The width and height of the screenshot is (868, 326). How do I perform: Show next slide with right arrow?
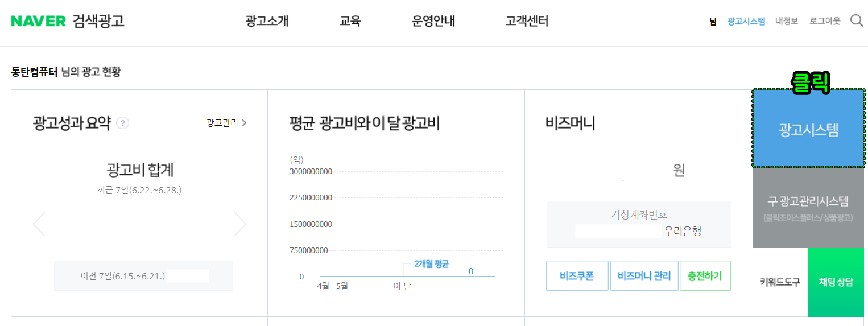240,224
